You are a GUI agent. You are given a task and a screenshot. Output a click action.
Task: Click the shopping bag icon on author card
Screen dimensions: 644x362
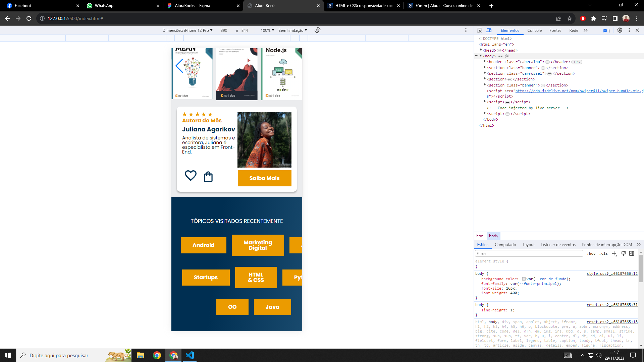(x=208, y=176)
